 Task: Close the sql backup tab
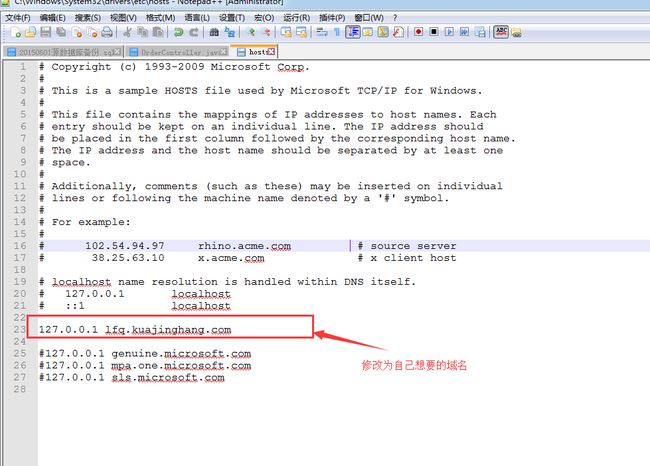click(118, 52)
